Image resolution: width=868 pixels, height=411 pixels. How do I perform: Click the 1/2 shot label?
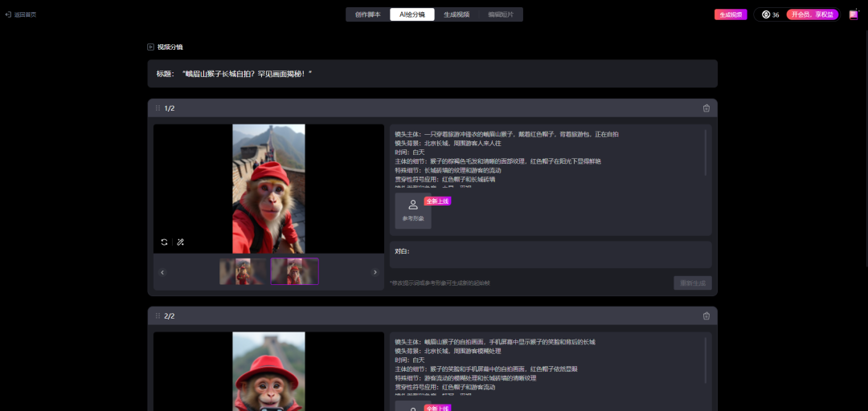pos(170,108)
